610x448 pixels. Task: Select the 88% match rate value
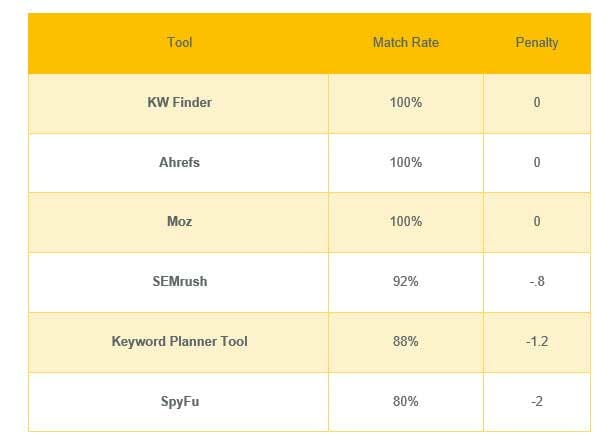[x=406, y=341]
